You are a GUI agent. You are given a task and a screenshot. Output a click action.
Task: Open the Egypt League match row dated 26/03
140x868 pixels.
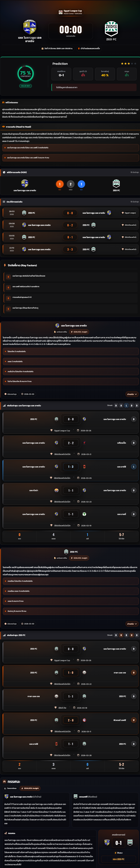70,213
